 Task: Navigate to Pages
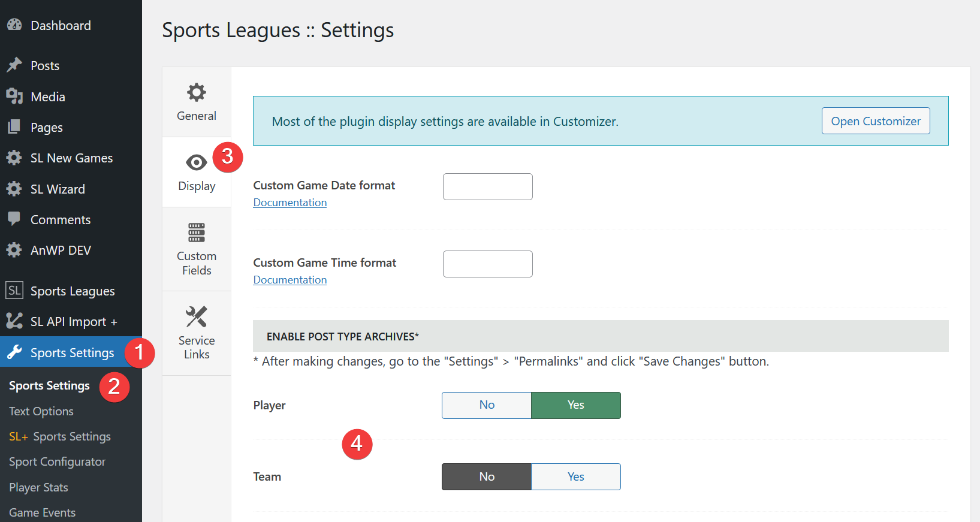[71, 127]
